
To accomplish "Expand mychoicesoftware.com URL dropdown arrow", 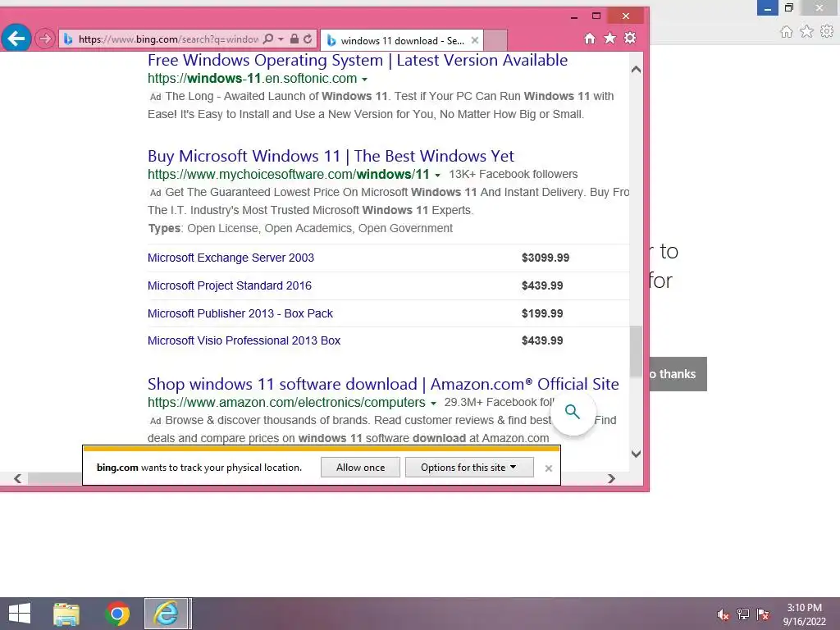I will pyautogui.click(x=437, y=176).
